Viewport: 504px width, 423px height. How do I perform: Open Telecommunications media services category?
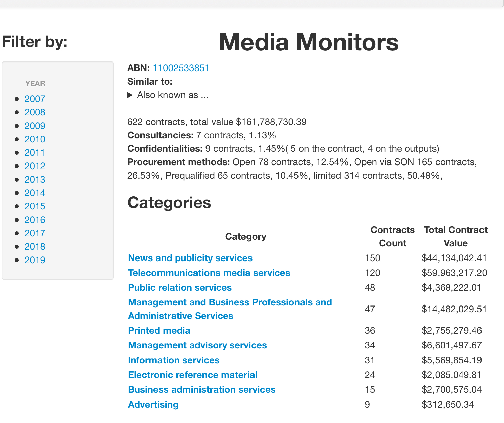(x=209, y=273)
